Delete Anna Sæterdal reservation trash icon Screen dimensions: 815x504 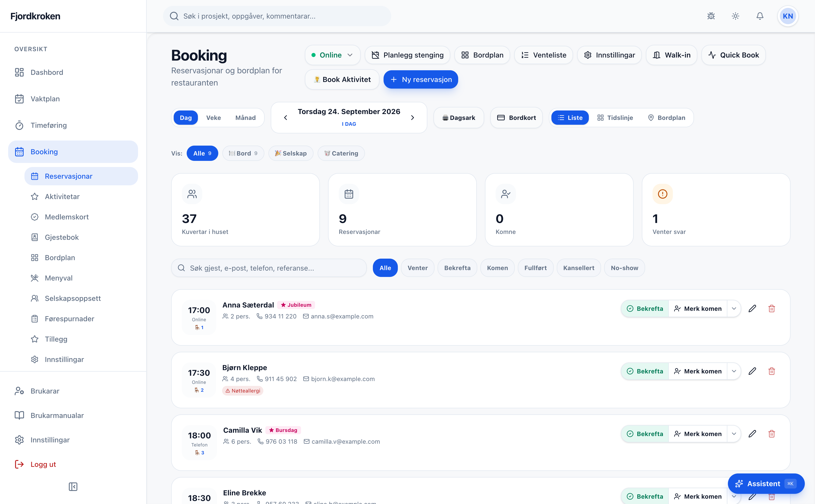click(772, 308)
